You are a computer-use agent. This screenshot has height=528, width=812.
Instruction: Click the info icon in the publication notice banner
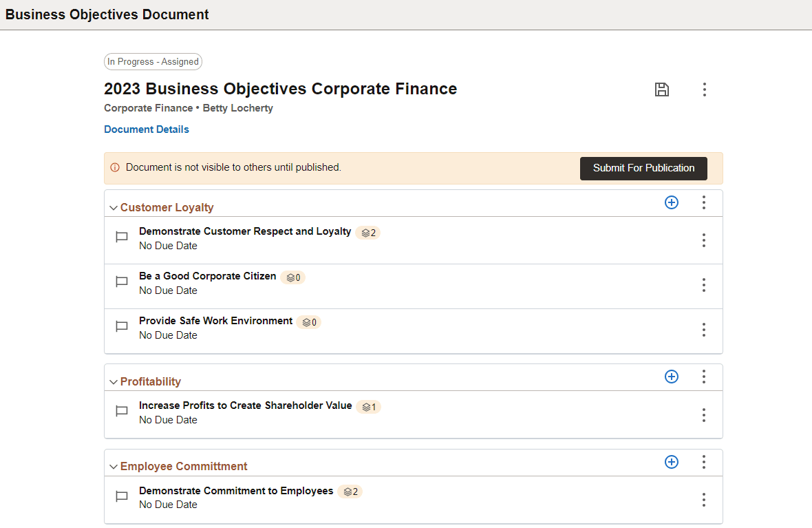(x=114, y=167)
